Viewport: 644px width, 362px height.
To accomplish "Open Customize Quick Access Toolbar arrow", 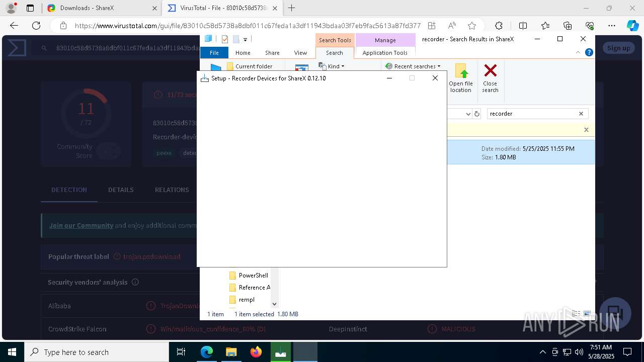I will (245, 39).
